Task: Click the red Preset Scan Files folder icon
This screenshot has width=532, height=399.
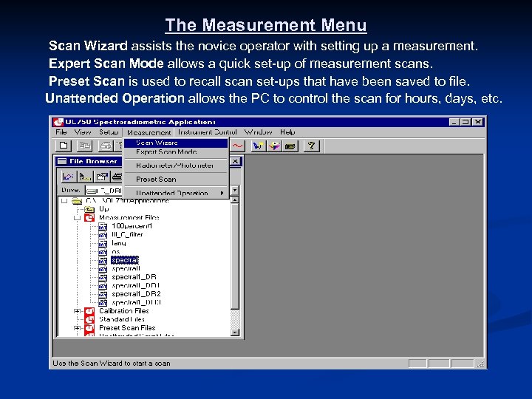Action: click(89, 328)
